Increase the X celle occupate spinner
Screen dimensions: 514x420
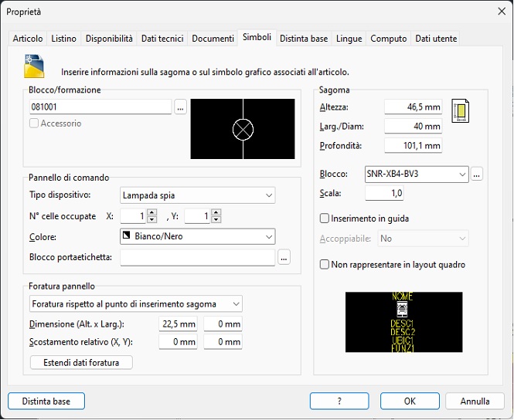point(151,213)
